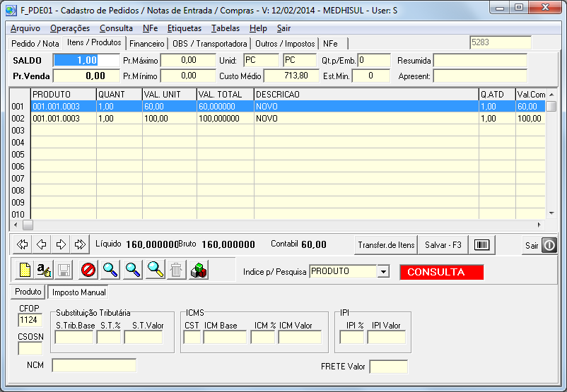Select the lower Produto tab
Viewport: 567px width, 392px height.
tap(28, 292)
